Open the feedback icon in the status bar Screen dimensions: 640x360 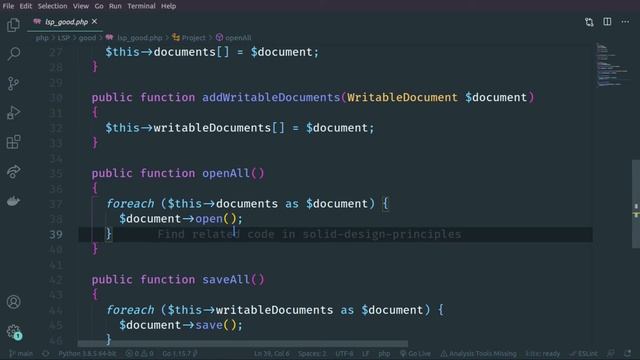(611, 353)
